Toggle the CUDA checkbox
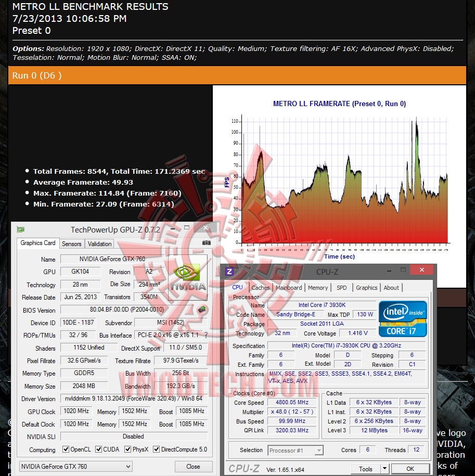 [x=98, y=449]
